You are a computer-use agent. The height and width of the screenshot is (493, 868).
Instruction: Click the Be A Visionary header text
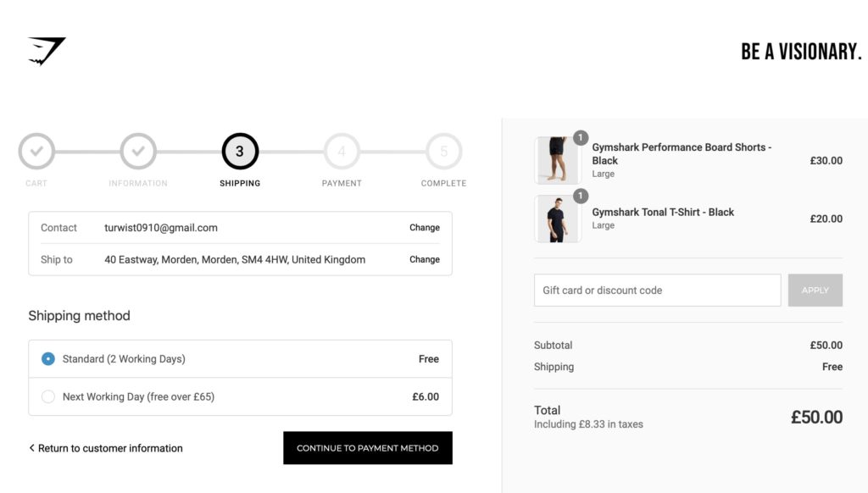click(800, 52)
